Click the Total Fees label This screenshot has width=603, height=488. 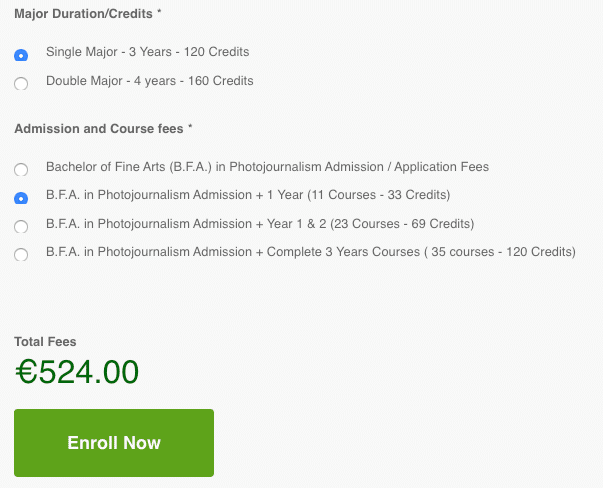tap(45, 342)
